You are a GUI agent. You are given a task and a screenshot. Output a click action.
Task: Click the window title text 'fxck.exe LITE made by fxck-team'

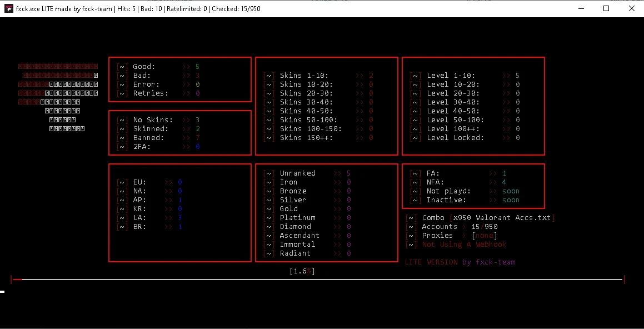(64, 9)
